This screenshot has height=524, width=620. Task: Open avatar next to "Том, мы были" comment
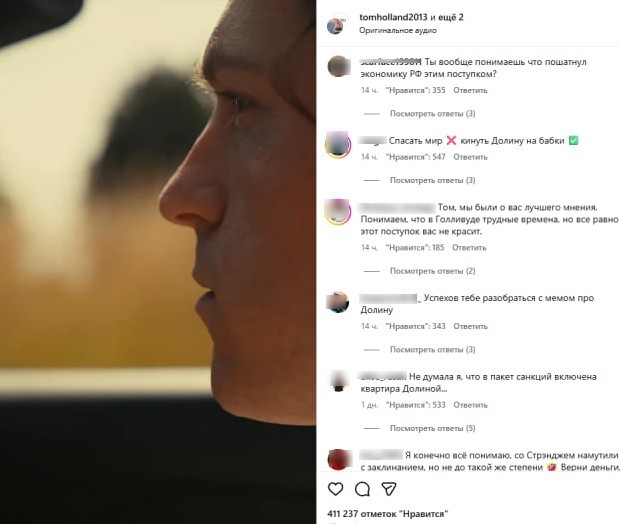pyautogui.click(x=338, y=212)
